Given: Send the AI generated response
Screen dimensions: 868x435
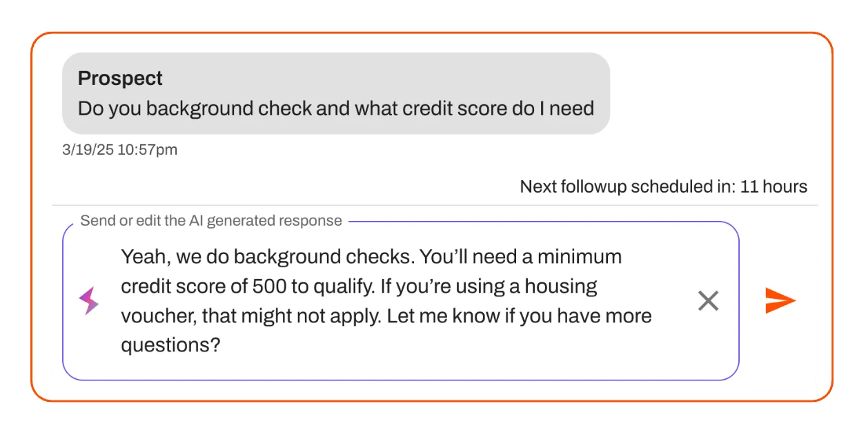Looking at the screenshot, I should point(780,300).
